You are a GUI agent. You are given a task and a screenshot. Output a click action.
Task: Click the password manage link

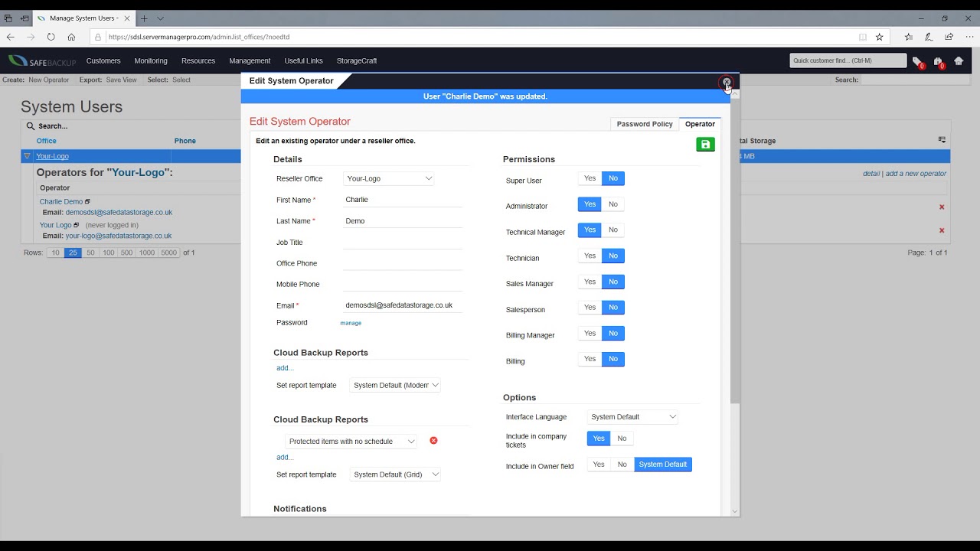point(351,323)
